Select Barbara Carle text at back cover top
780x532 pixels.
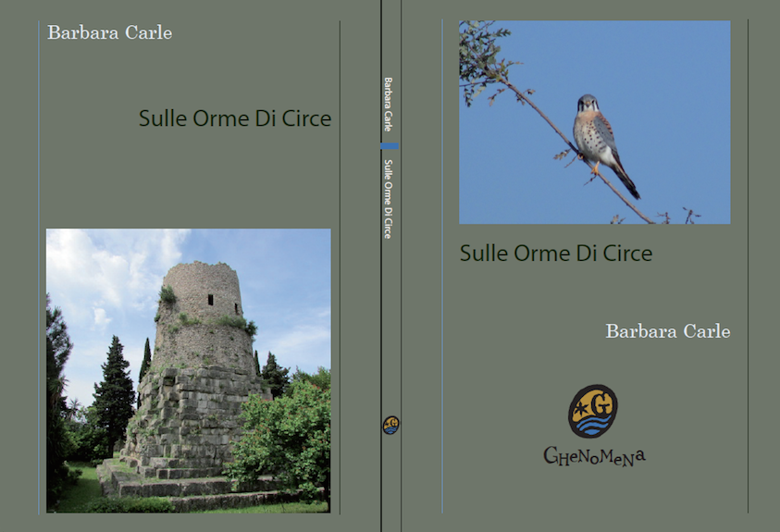point(109,33)
